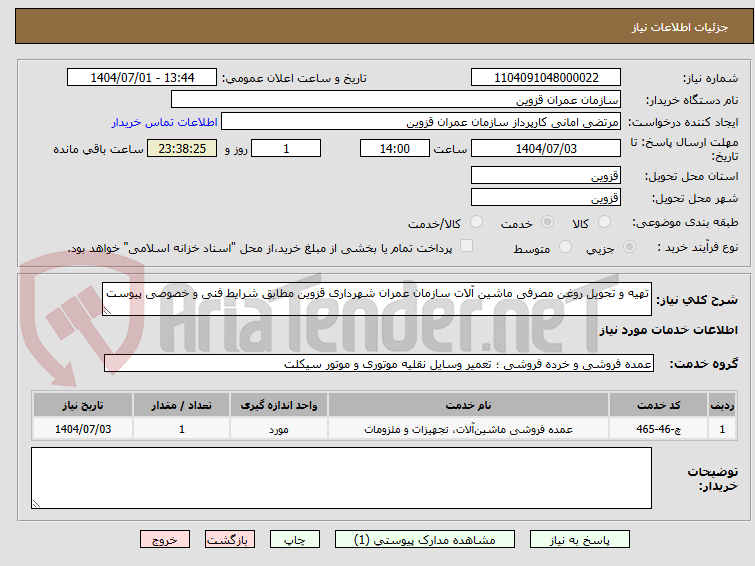The width and height of the screenshot is (755, 566).
Task: Open اطلاعات تماس خریدار contact link
Action: coord(165,122)
